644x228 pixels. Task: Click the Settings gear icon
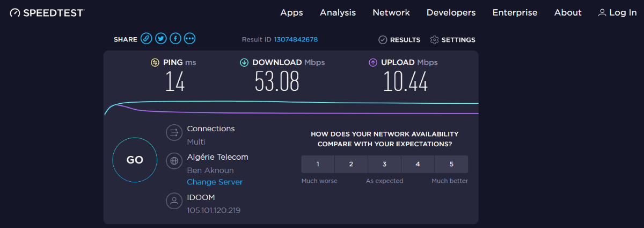point(435,40)
